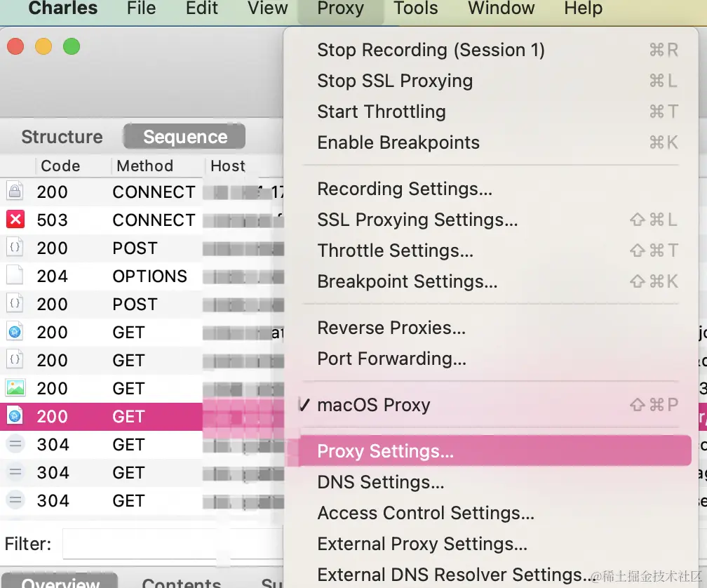Click the image file icon on GET row
The height and width of the screenshot is (588, 707).
point(15,388)
